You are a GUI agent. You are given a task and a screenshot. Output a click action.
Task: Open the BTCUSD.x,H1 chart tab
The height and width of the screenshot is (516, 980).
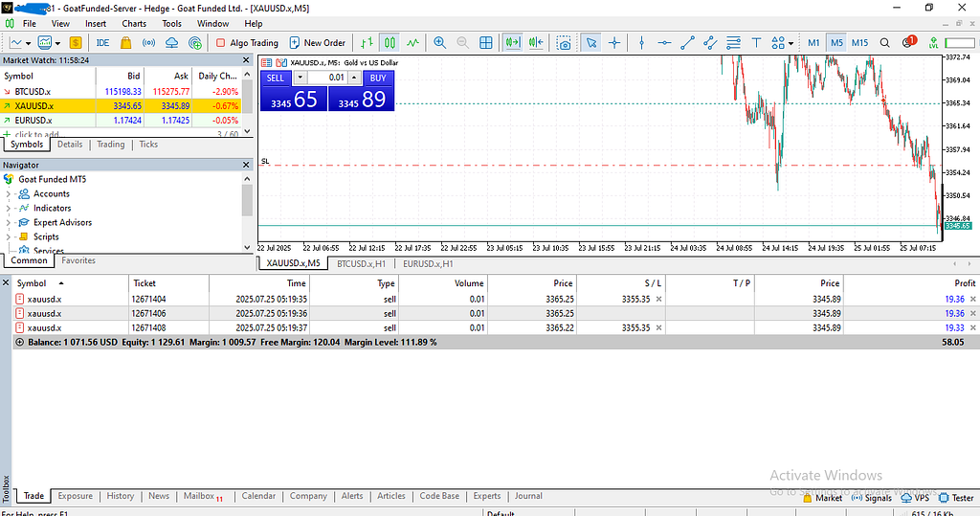tap(361, 263)
